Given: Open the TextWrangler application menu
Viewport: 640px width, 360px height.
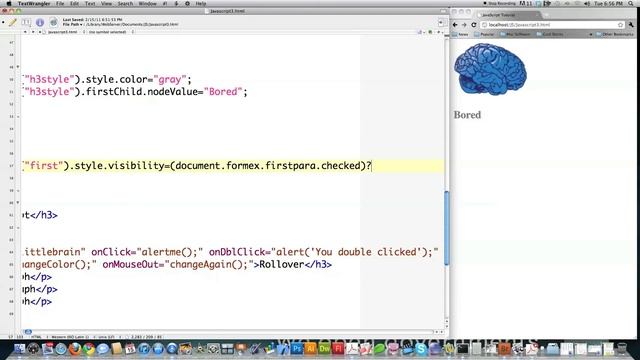Looking at the screenshot, I should click(x=34, y=3).
